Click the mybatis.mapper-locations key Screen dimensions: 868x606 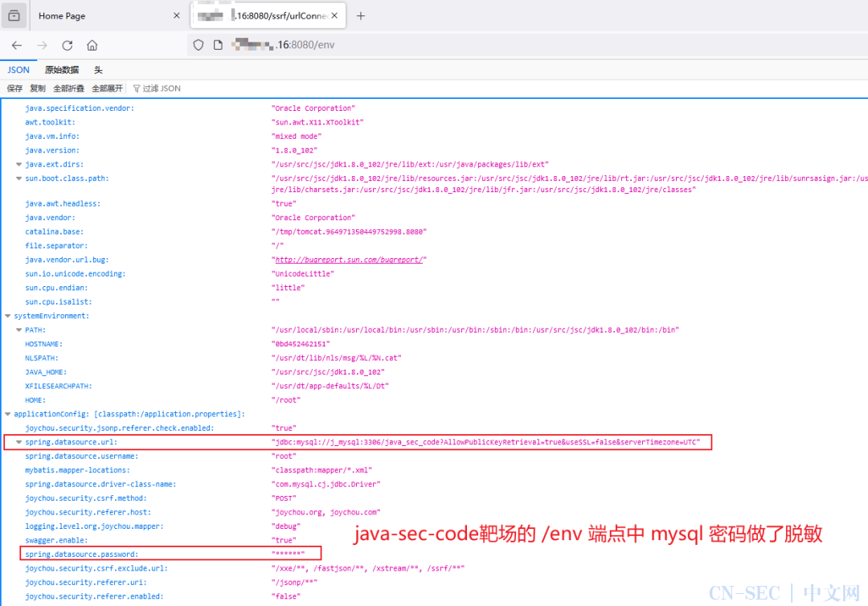point(77,470)
